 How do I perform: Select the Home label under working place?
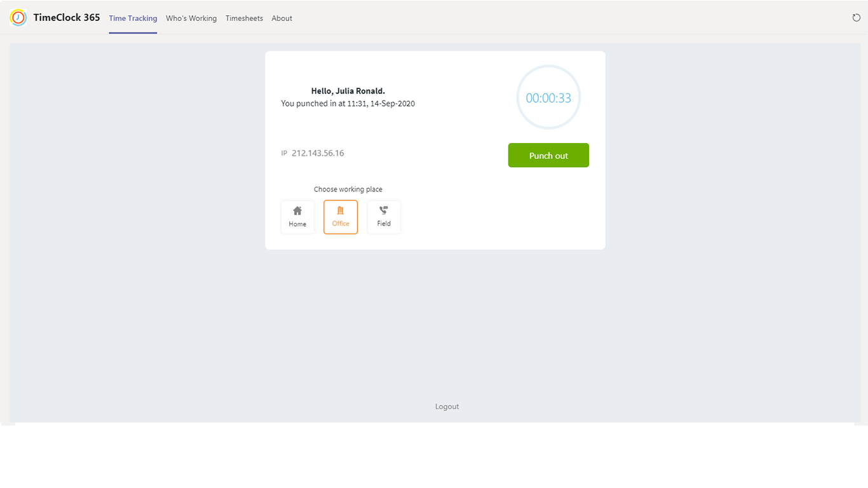click(297, 224)
